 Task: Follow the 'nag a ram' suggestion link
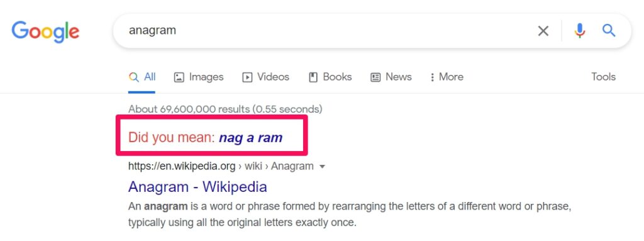pyautogui.click(x=250, y=137)
